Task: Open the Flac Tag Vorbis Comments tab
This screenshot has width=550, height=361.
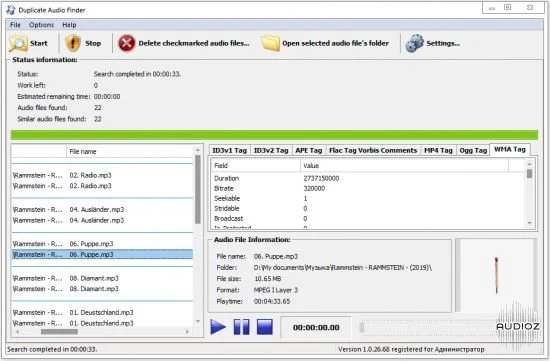Action: point(373,151)
